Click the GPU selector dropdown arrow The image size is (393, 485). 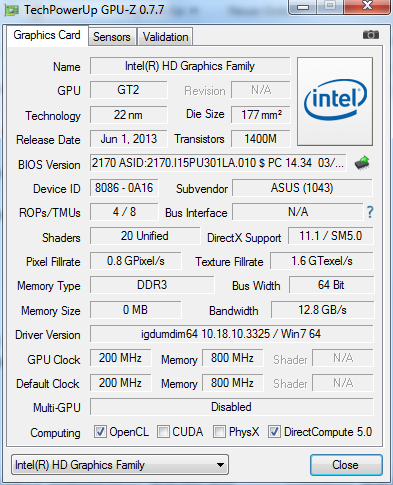coord(220,465)
